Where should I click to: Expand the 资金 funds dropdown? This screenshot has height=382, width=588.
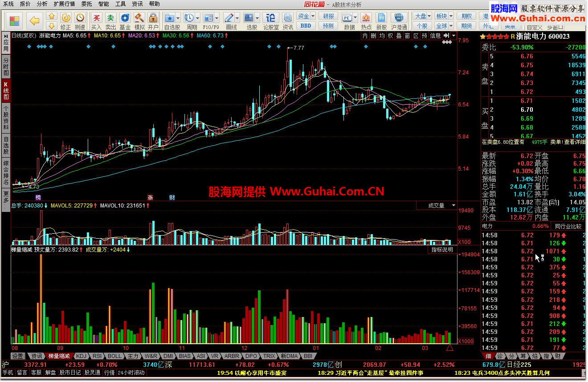[x=312, y=16]
